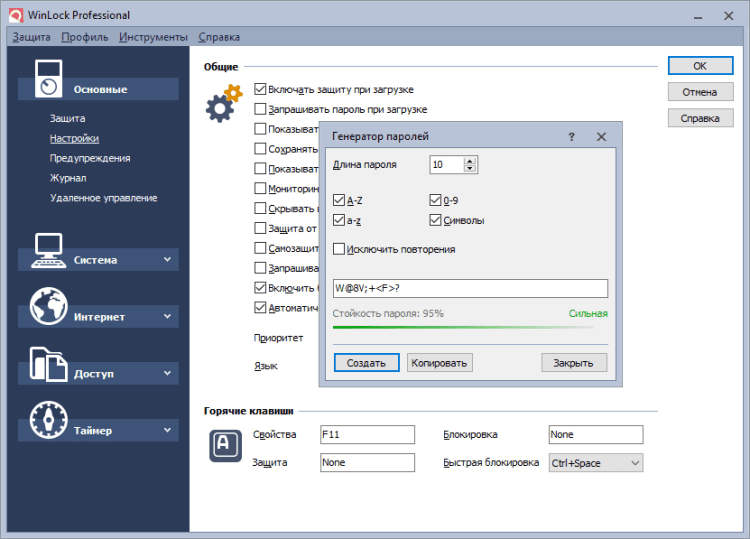Click the Основные section header
The image size is (750, 539).
(x=98, y=89)
